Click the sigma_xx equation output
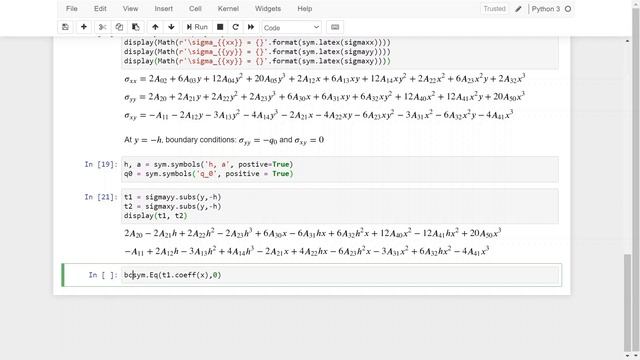This screenshot has width=640, height=360. point(325,79)
